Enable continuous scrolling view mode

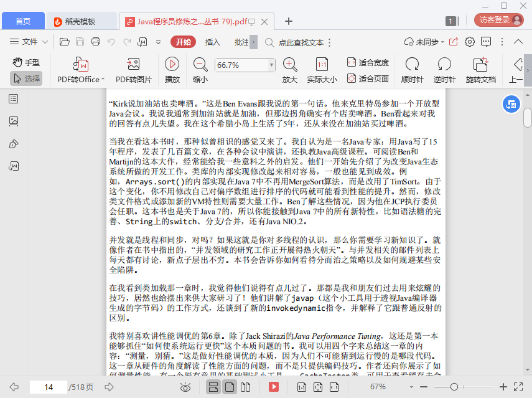(213, 387)
